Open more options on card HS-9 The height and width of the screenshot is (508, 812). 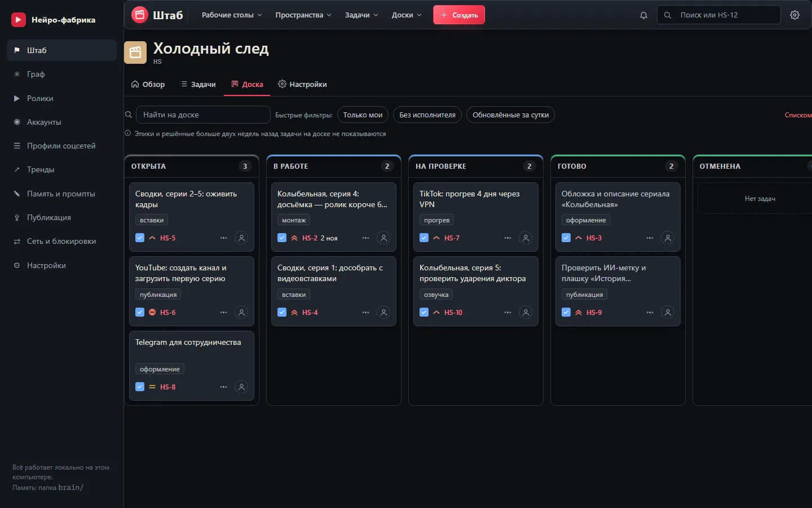tap(650, 313)
